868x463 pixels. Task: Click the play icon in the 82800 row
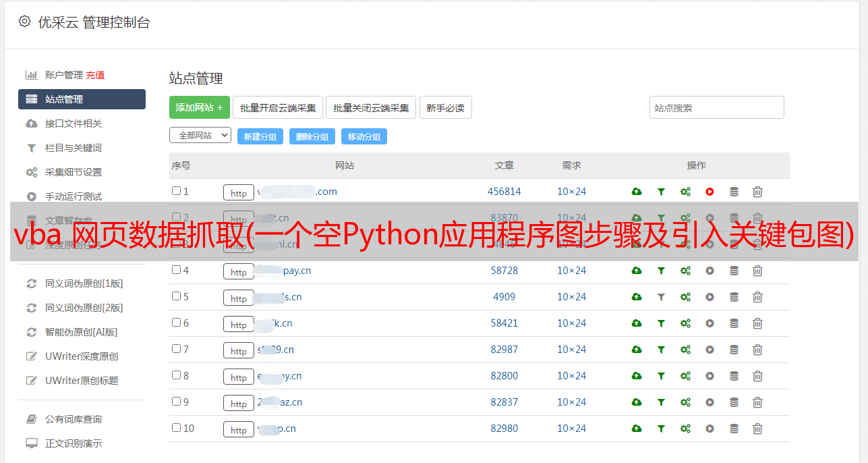click(710, 376)
